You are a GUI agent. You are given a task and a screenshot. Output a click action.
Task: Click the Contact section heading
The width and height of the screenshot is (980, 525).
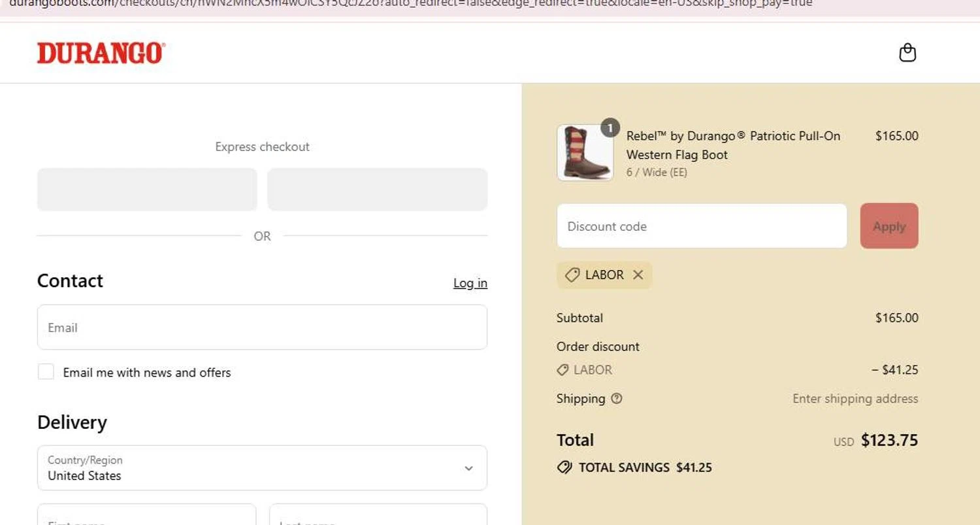70,280
